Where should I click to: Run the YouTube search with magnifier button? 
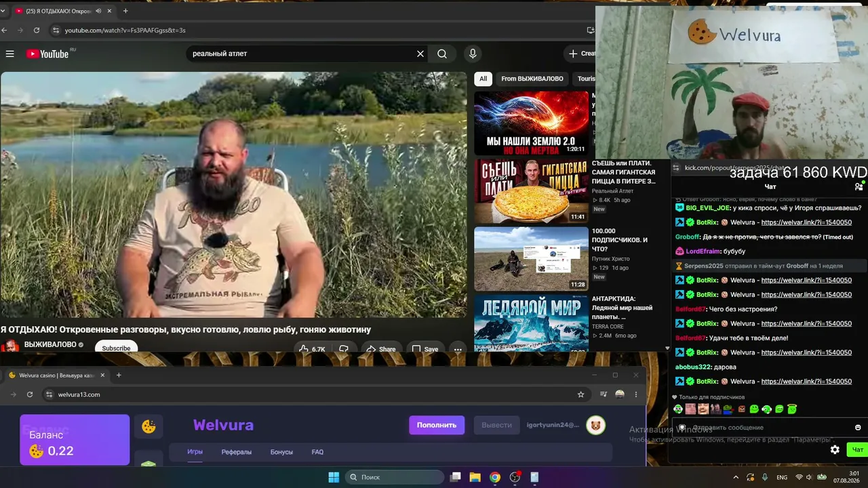tap(442, 54)
